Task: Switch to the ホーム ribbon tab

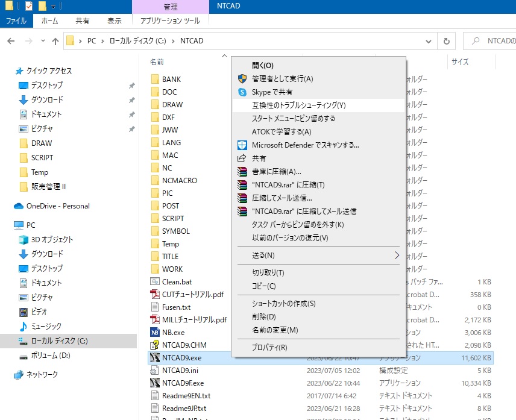Action: [x=49, y=20]
